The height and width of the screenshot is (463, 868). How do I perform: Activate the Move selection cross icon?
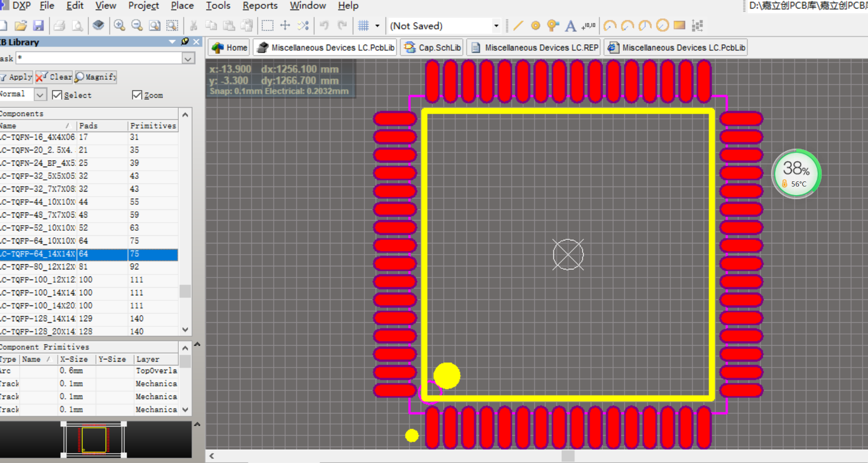pyautogui.click(x=285, y=25)
